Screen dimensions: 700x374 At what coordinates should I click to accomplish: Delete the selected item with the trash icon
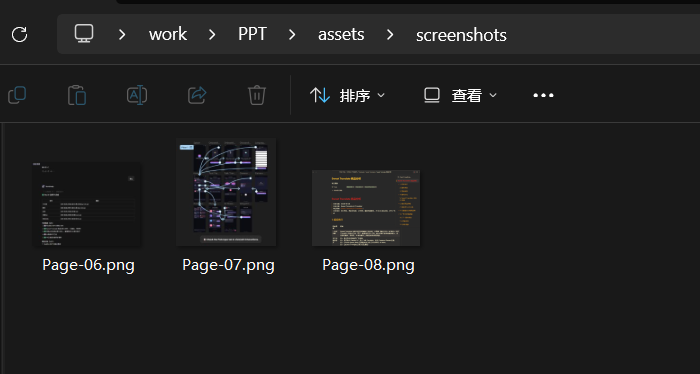point(257,95)
